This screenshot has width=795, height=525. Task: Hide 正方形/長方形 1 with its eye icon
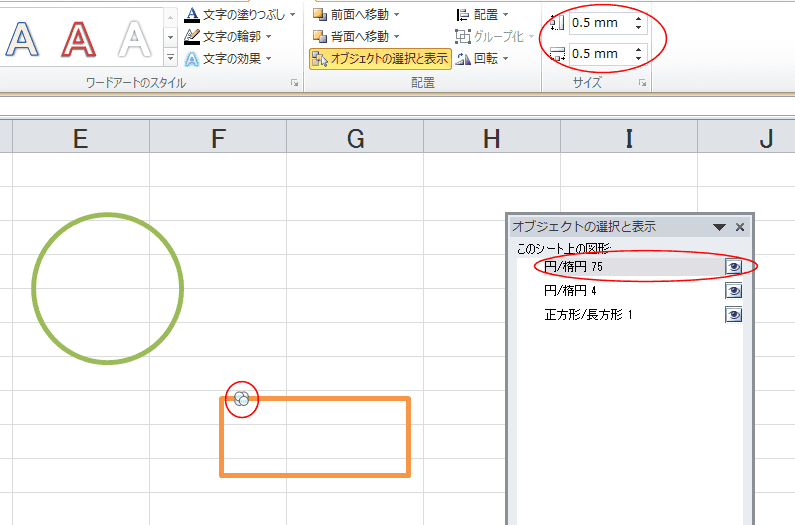pyautogui.click(x=733, y=315)
